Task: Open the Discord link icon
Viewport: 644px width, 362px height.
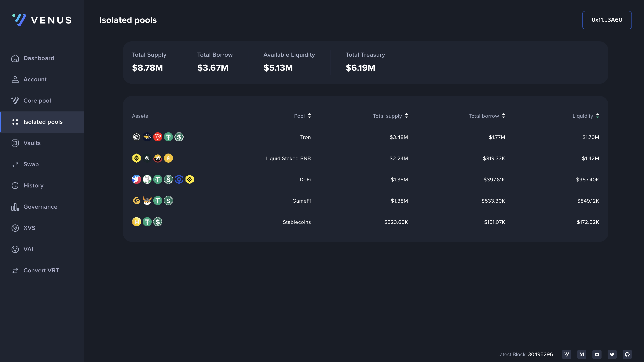Action: pos(597,354)
